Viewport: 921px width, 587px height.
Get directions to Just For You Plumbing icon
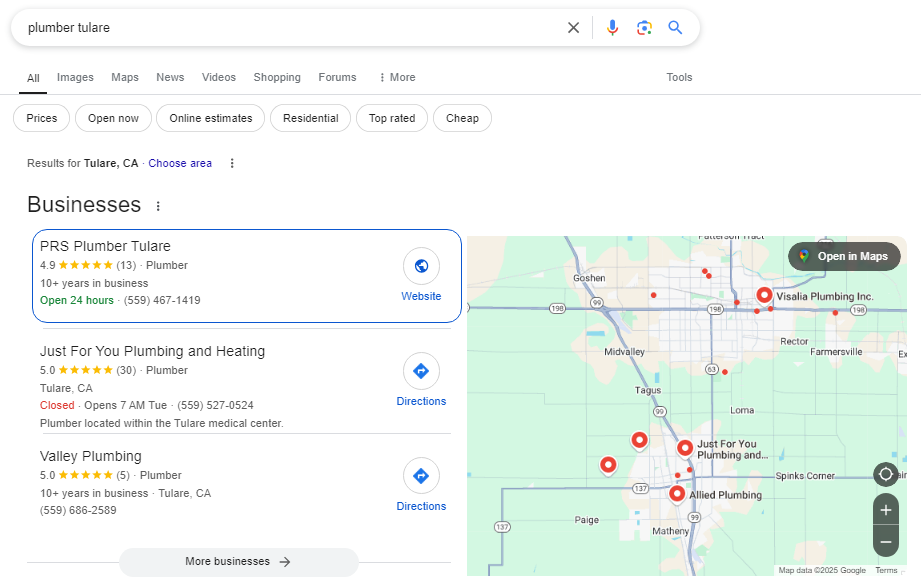pyautogui.click(x=421, y=371)
